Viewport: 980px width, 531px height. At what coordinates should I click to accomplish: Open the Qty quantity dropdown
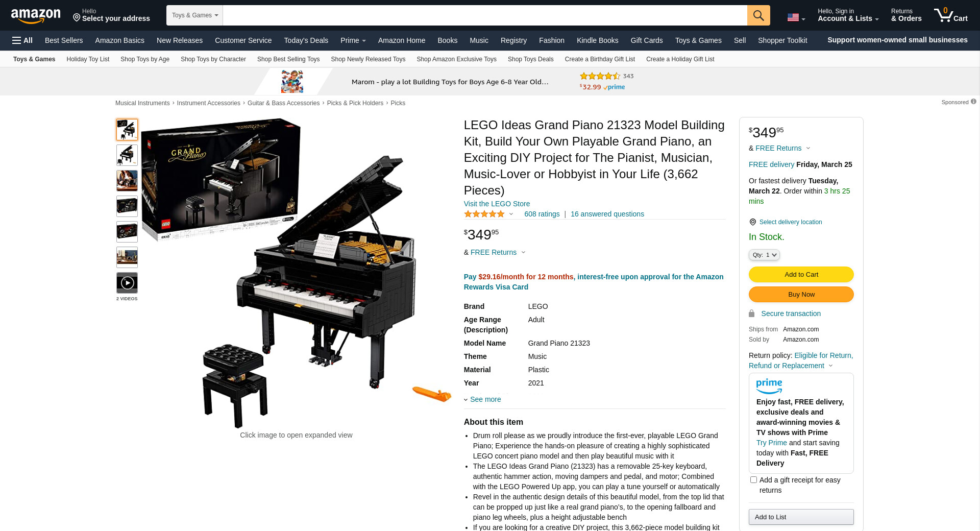pos(764,255)
